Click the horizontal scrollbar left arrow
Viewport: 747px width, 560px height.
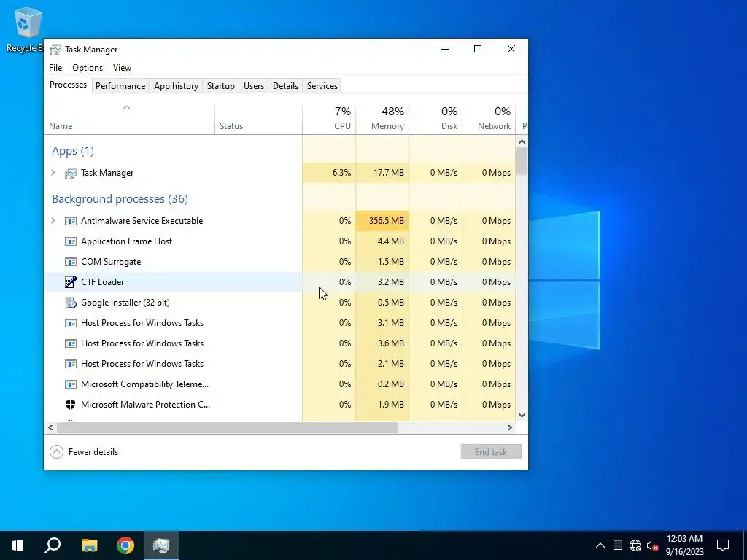[x=50, y=427]
